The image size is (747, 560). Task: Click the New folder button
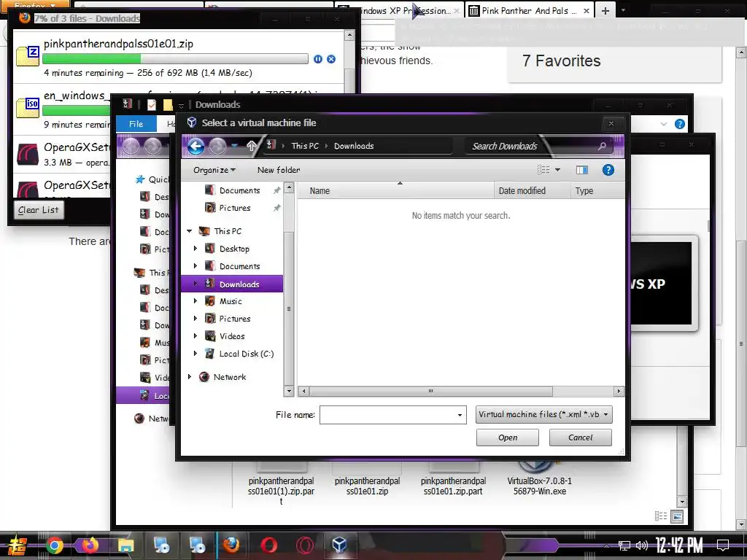[279, 170]
